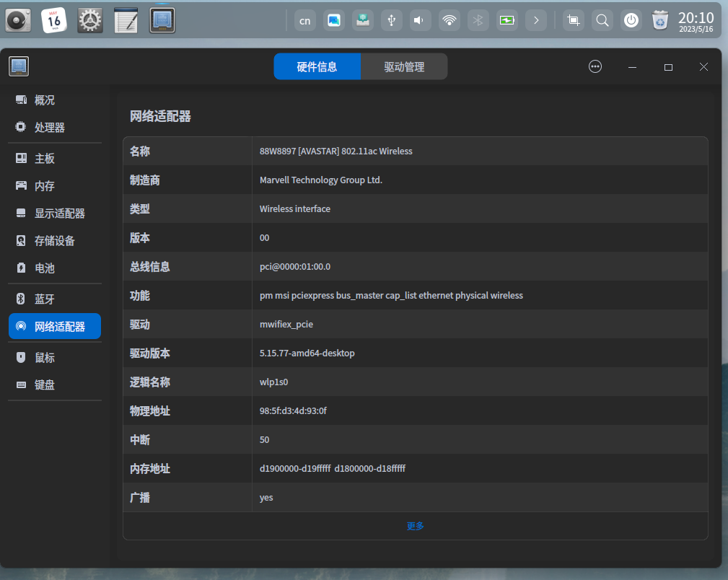Click the 广播 value yes
This screenshot has width=728, height=580.
[x=266, y=497]
